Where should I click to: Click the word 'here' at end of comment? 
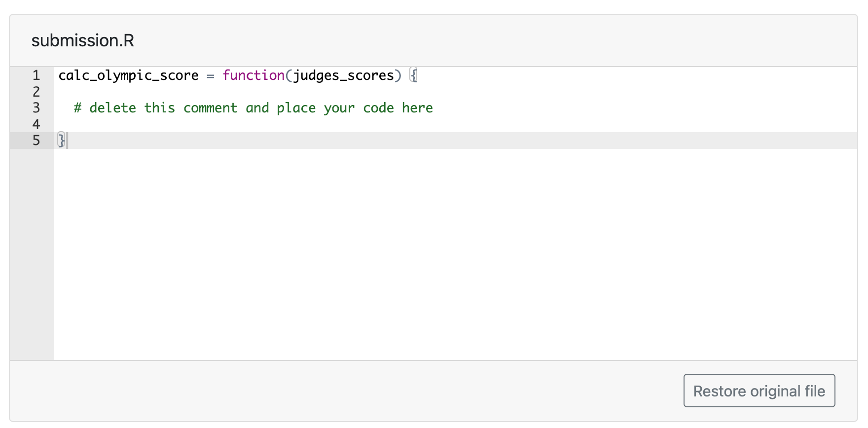(418, 107)
